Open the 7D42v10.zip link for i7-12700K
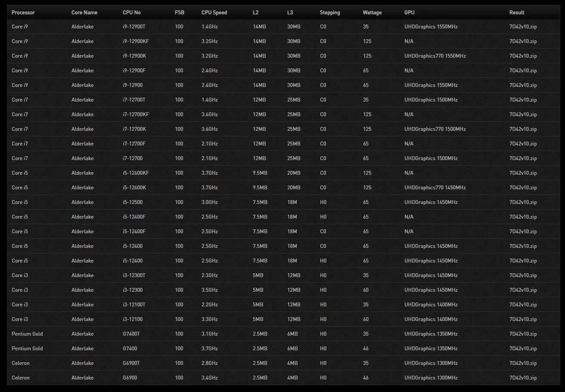Viewport: 565px width, 392px height. tap(523, 129)
